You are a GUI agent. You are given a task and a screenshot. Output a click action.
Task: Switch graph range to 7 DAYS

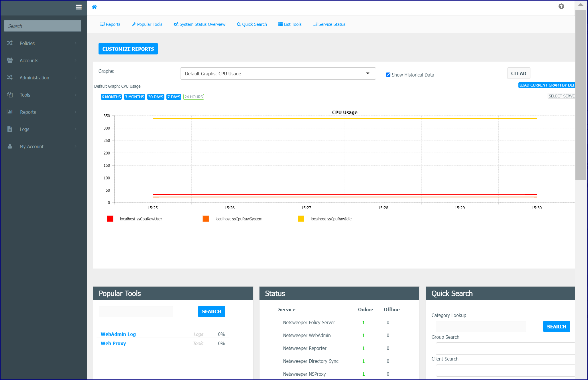click(x=174, y=97)
